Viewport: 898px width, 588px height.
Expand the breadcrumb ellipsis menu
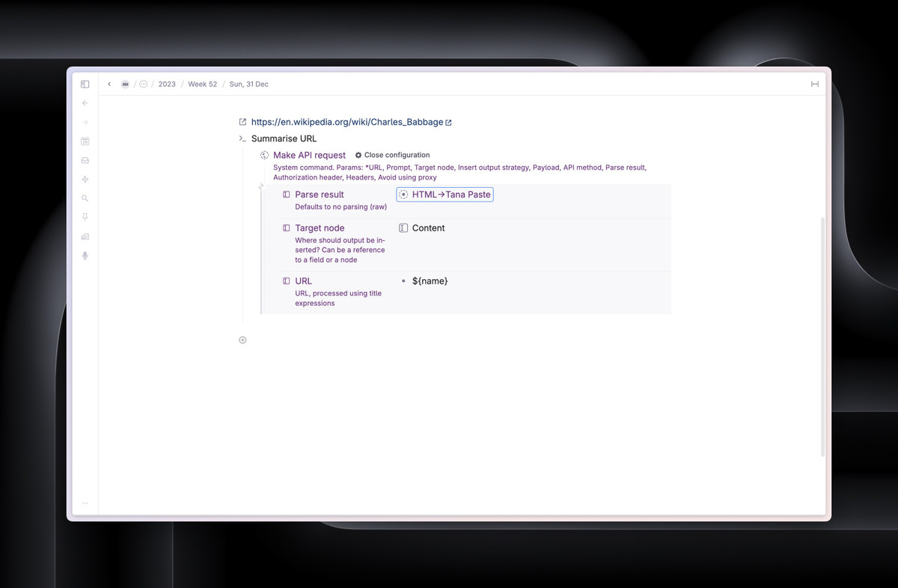(x=144, y=85)
